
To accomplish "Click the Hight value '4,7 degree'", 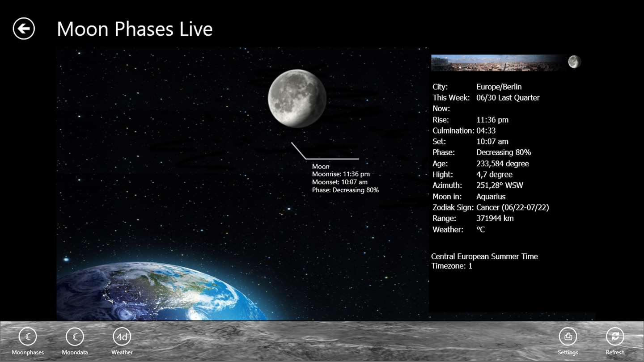I will (x=495, y=174).
